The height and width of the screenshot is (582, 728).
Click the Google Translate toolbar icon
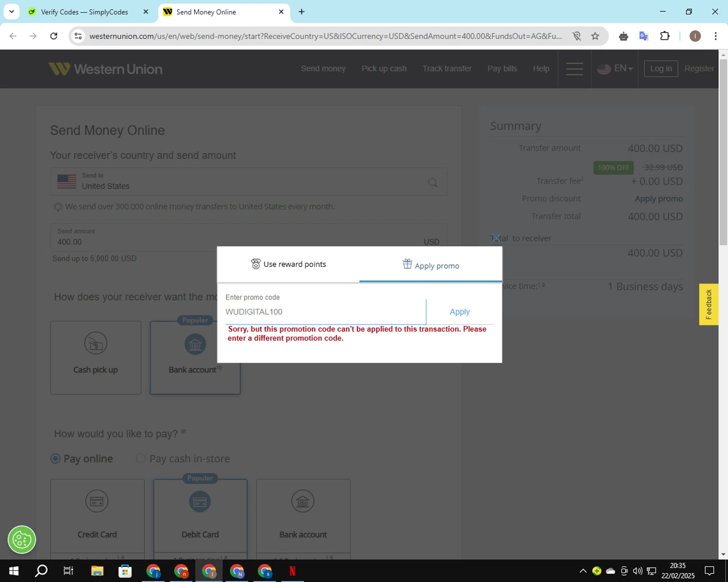point(644,36)
